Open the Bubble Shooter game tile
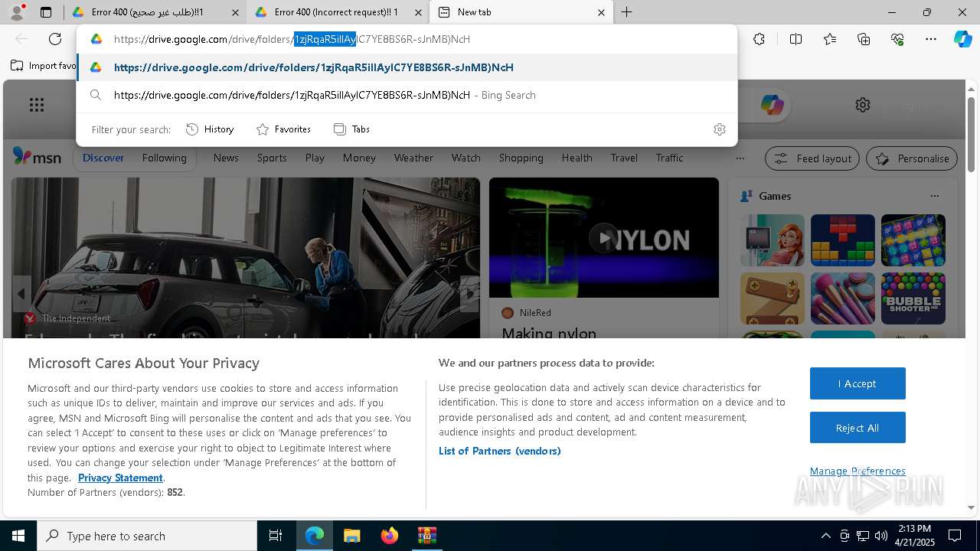Viewport: 980px width, 551px height. click(913, 298)
